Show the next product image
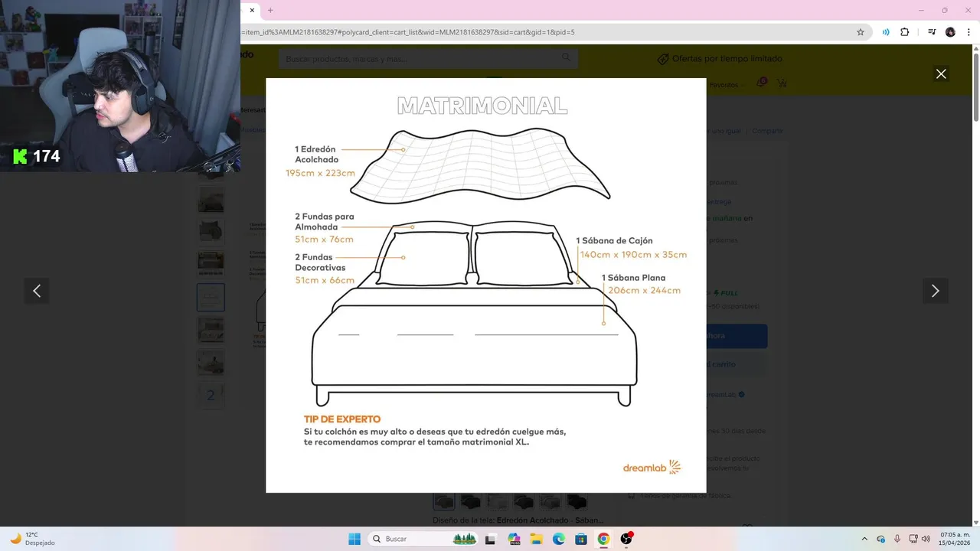Viewport: 980px width, 551px height. 935,291
